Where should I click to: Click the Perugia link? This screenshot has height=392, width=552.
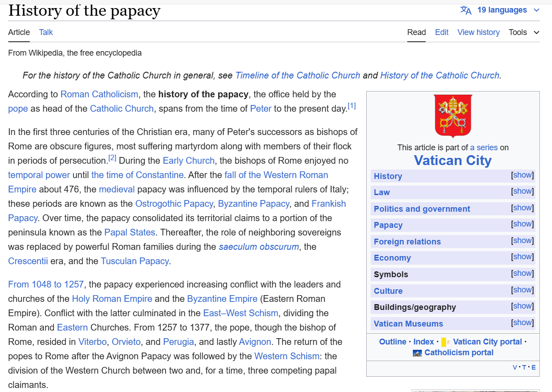tap(179, 342)
